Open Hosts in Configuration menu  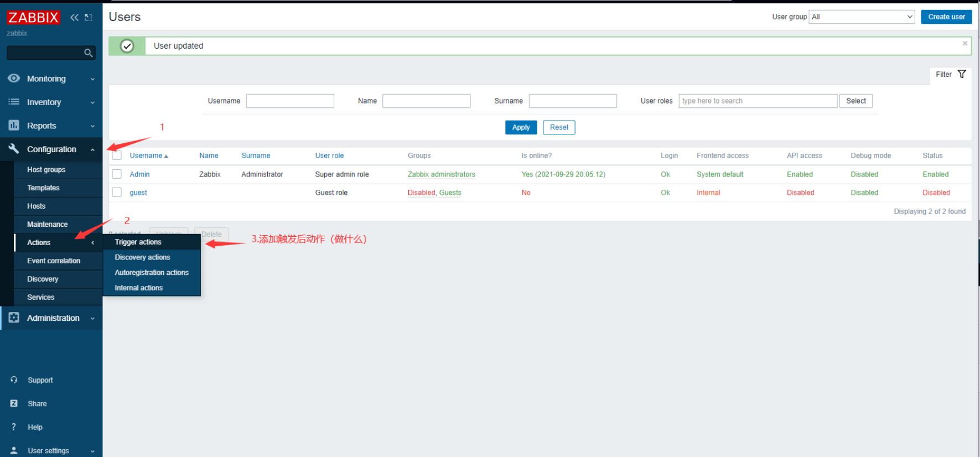[37, 206]
